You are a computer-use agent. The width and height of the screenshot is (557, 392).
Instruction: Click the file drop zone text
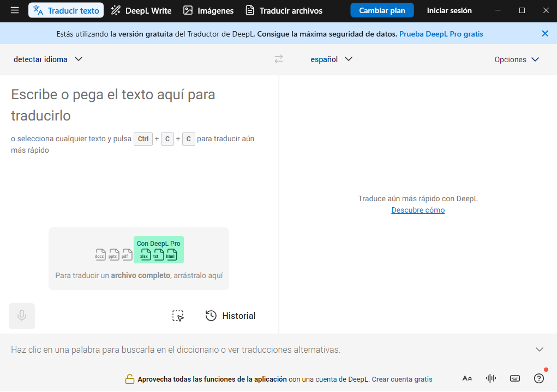pos(139,275)
